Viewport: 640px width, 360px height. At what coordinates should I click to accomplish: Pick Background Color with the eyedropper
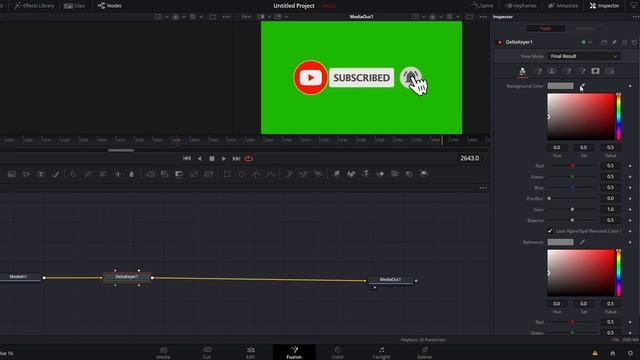point(582,86)
